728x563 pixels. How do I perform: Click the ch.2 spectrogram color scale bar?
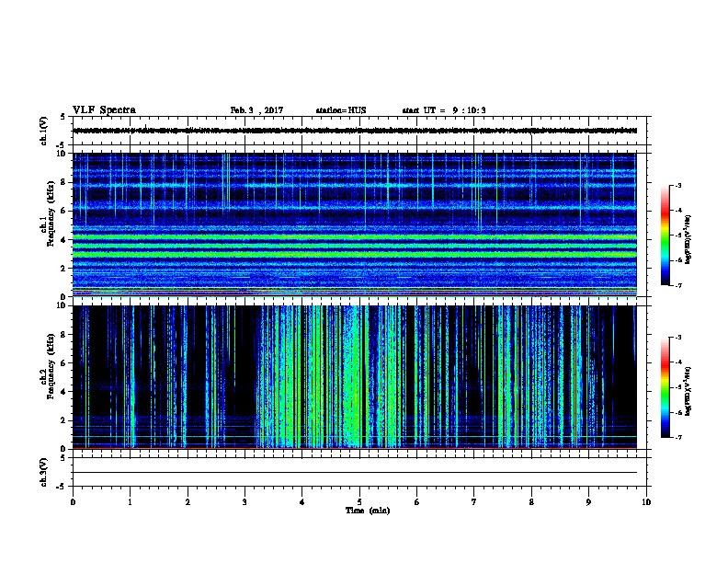(665, 387)
